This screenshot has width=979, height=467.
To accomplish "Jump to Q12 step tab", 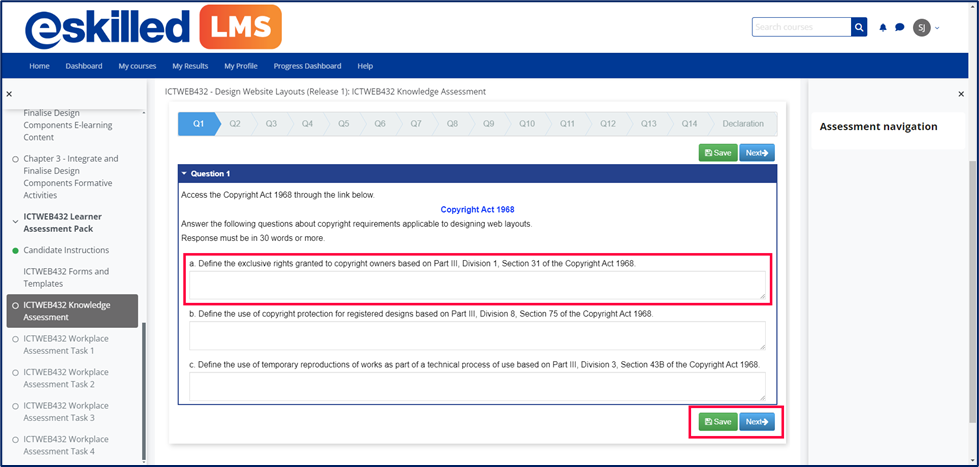I will tap(608, 124).
